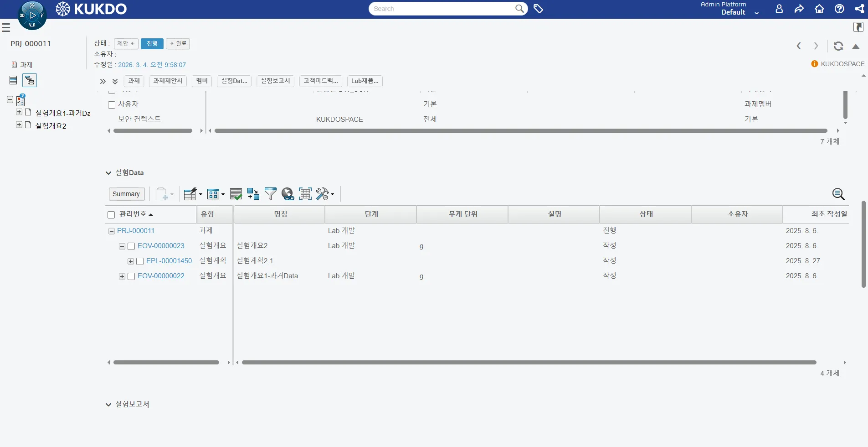
Task: Click the Home icon in the top bar
Action: tap(819, 9)
